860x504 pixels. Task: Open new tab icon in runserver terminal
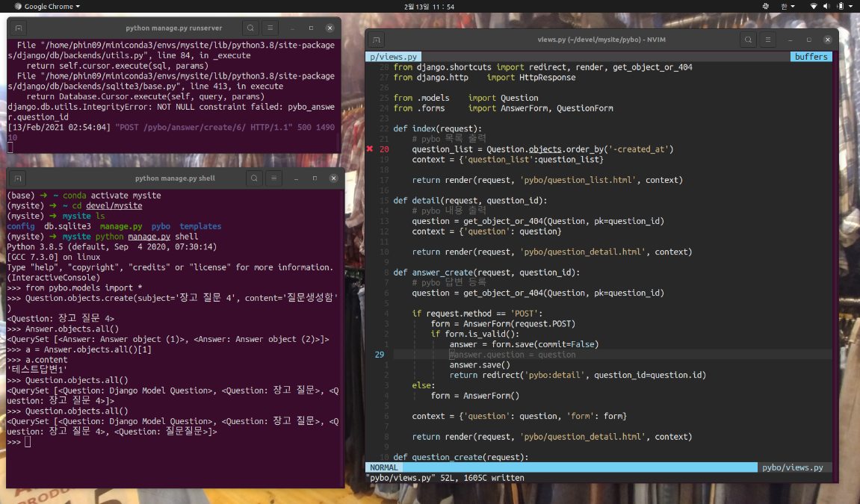19,28
